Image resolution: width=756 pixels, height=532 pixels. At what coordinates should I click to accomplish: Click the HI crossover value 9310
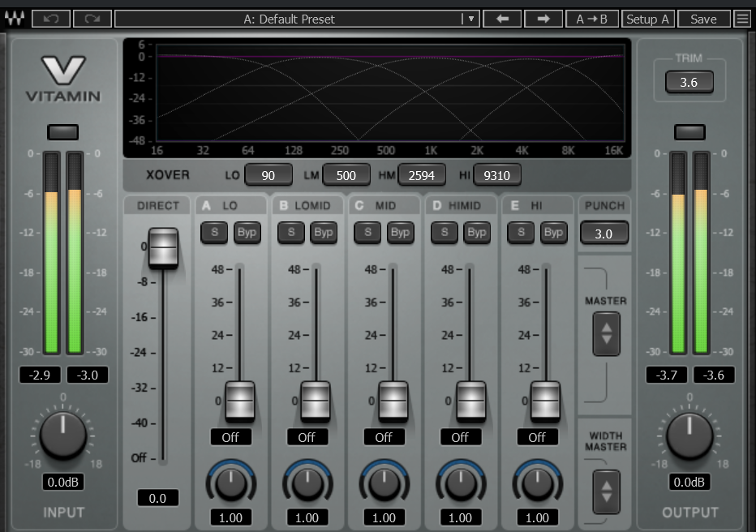tap(496, 175)
